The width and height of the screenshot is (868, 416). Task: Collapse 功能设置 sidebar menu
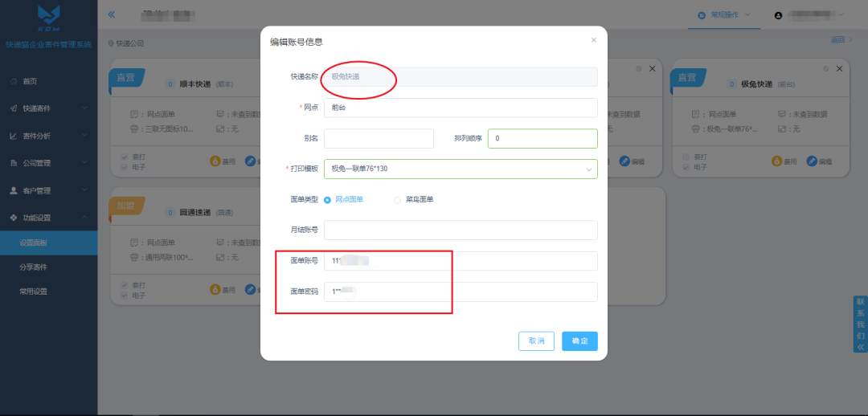[x=49, y=218]
